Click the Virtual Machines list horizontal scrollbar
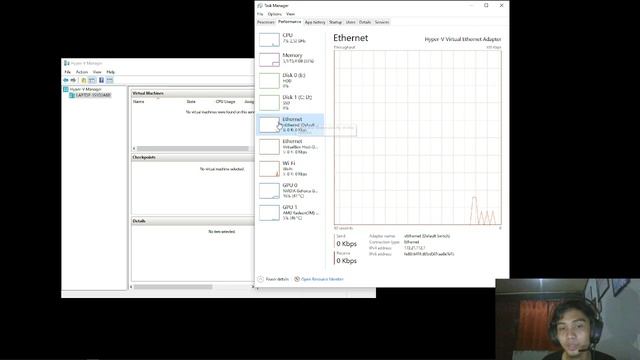Screen dimensions: 640x360 [x=193, y=148]
